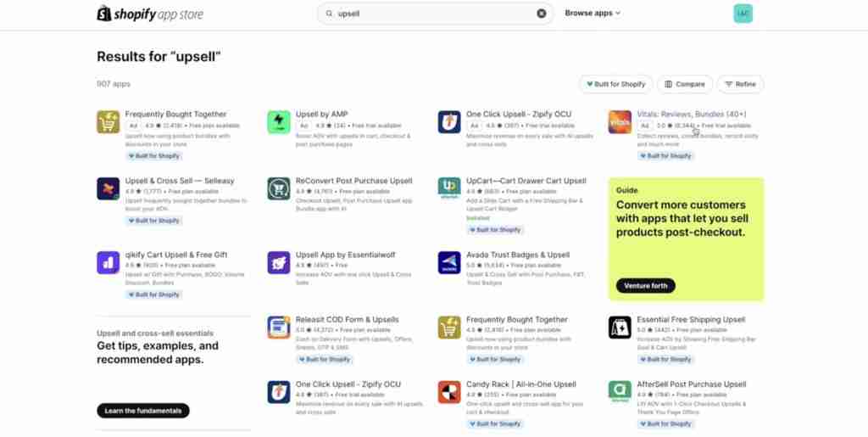This screenshot has width=868, height=437.
Task: Focus the search box containing upsell
Action: click(435, 14)
